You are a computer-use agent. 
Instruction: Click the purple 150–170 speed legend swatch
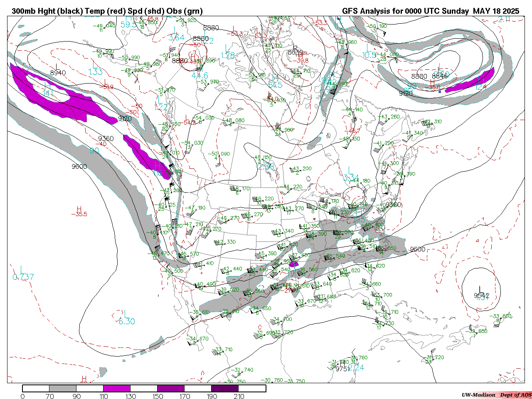171,388
